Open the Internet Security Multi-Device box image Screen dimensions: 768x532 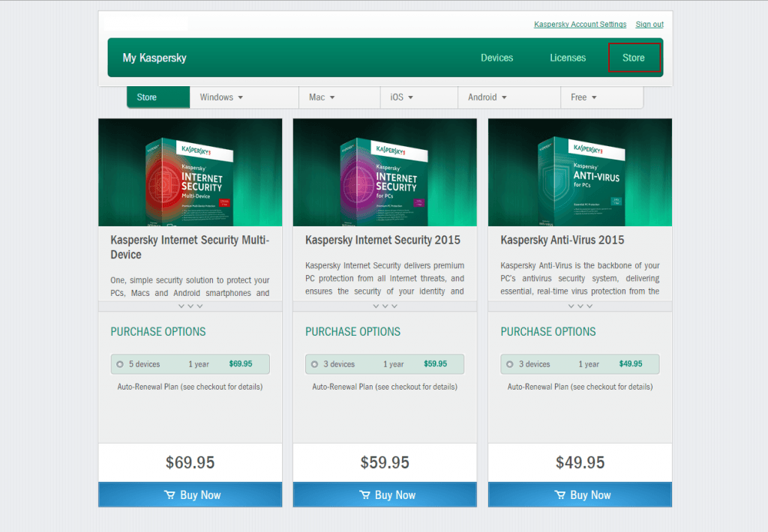(x=190, y=172)
